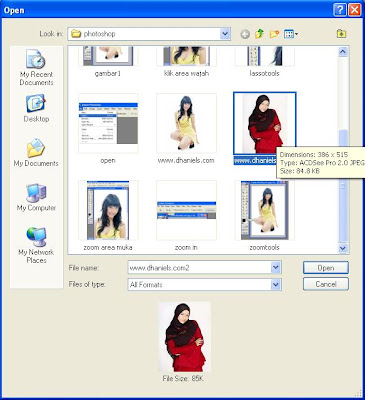Select the lassotools thumbnail
Screen dimensions: 365x400
click(x=264, y=56)
